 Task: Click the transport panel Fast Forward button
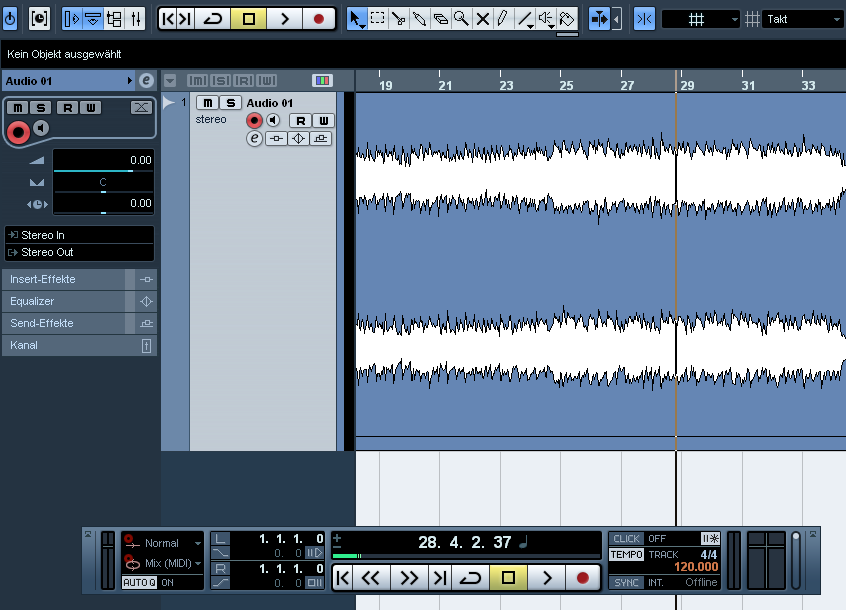tap(409, 578)
